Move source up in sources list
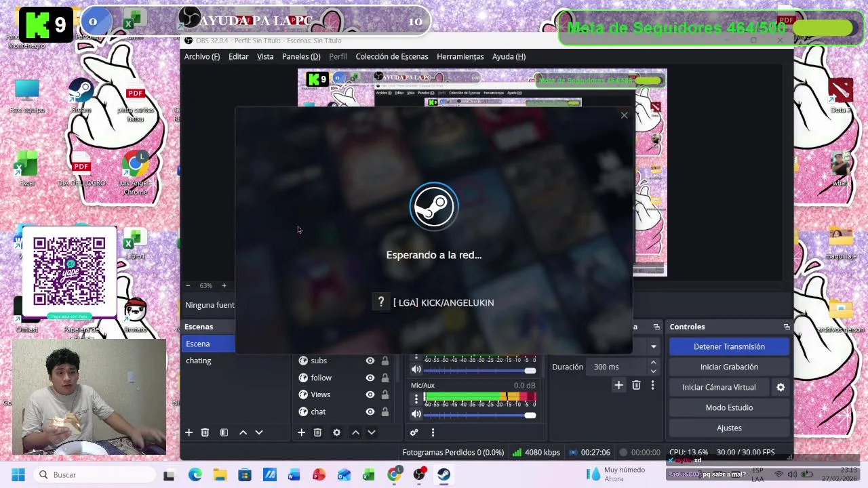868x488 pixels. tap(355, 432)
